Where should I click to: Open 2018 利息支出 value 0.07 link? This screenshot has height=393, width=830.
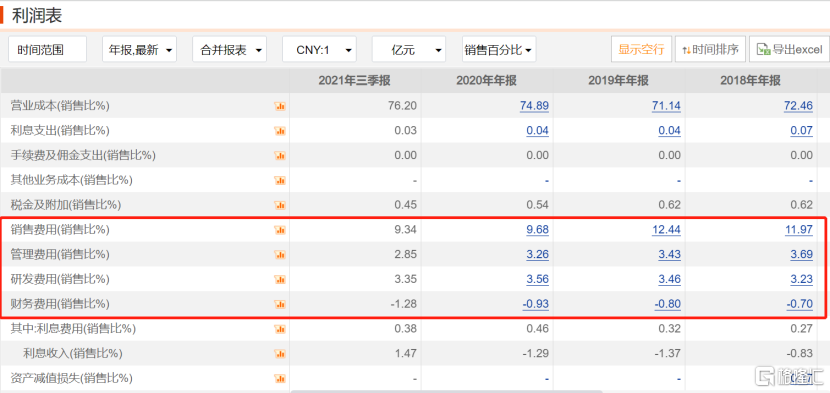(x=801, y=131)
